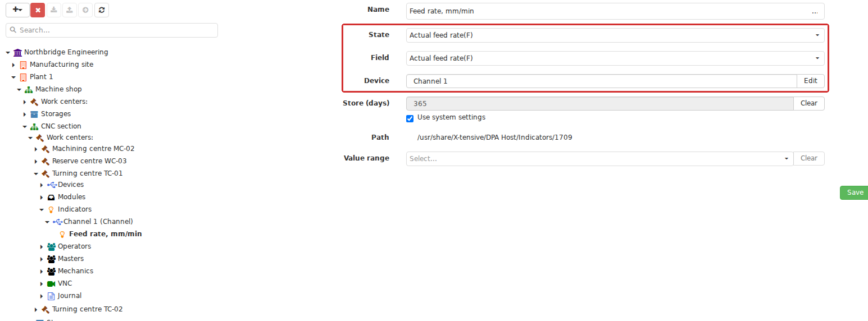Image resolution: width=868 pixels, height=321 pixels.
Task: Click the Turning centre TC-01 gavel icon
Action: (x=46, y=173)
